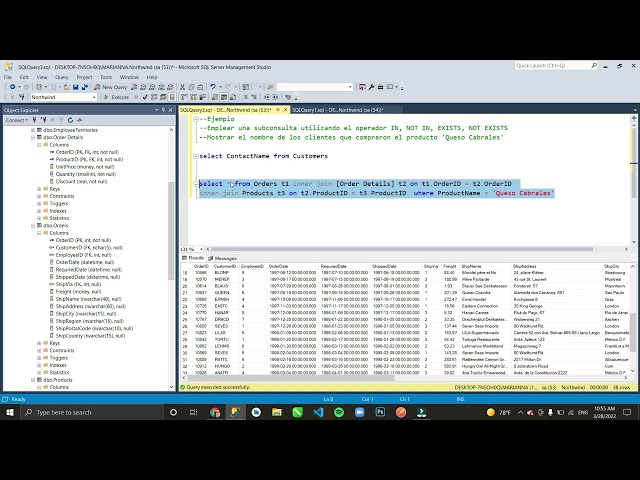Click the Undo arrow icon
This screenshot has width=640, height=480.
tap(213, 87)
